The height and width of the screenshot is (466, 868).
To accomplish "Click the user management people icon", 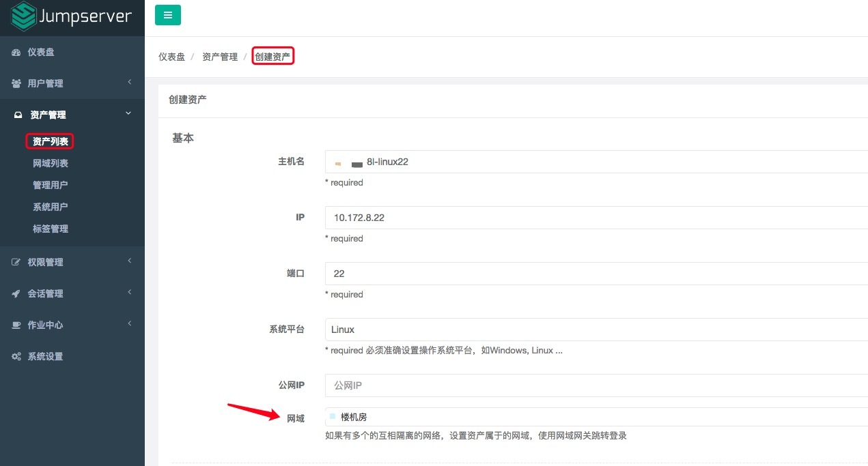I will pos(16,84).
